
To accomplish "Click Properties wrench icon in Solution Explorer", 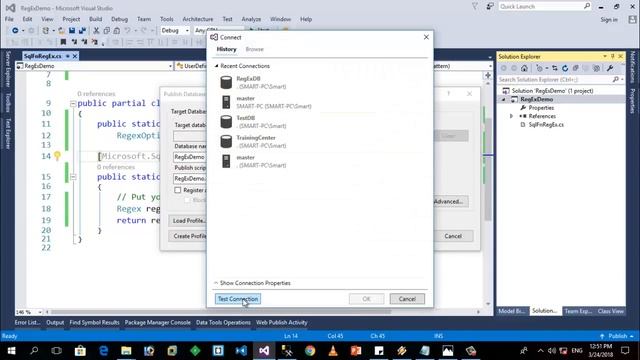I will (x=610, y=68).
